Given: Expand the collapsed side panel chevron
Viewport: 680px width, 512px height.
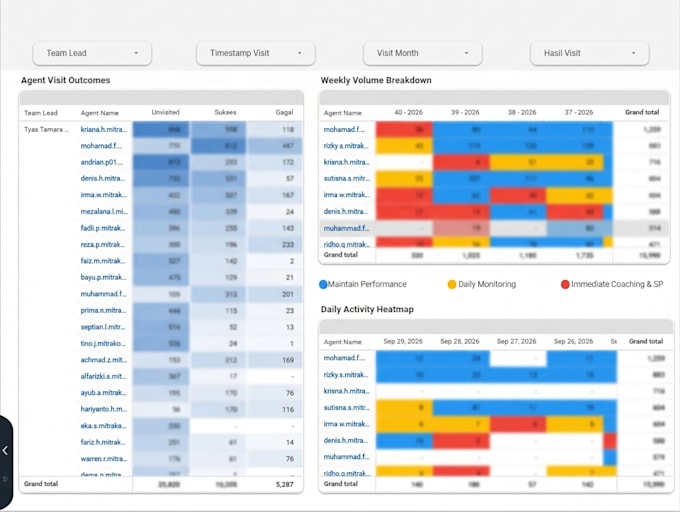Looking at the screenshot, I should 5,450.
